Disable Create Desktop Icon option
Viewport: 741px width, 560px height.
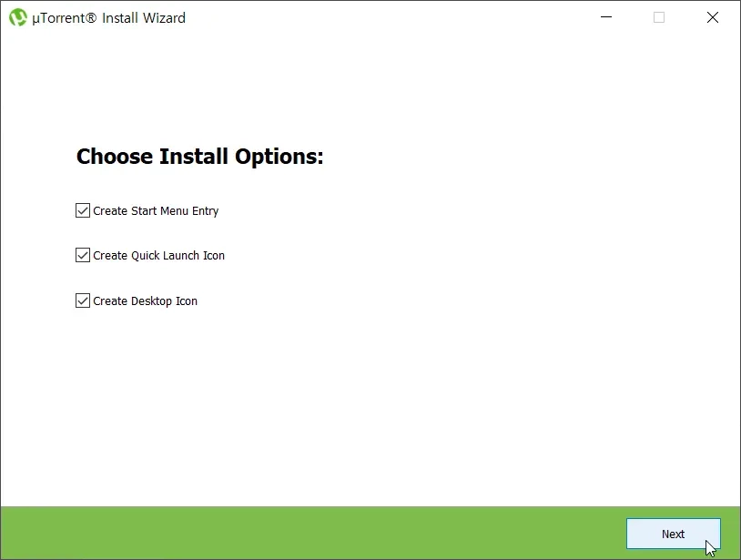click(83, 300)
